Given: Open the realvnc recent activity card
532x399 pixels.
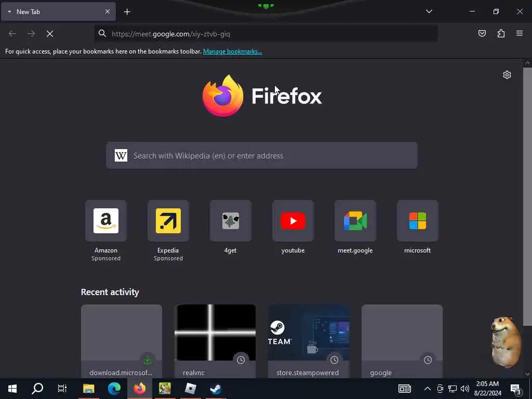Looking at the screenshot, I should point(215,341).
